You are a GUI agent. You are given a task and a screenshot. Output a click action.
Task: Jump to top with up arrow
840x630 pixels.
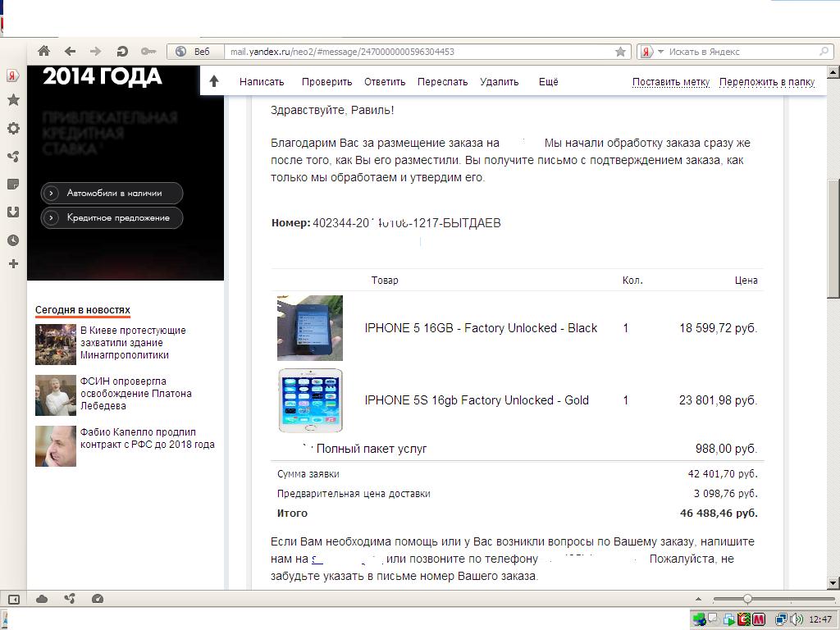[x=214, y=81]
